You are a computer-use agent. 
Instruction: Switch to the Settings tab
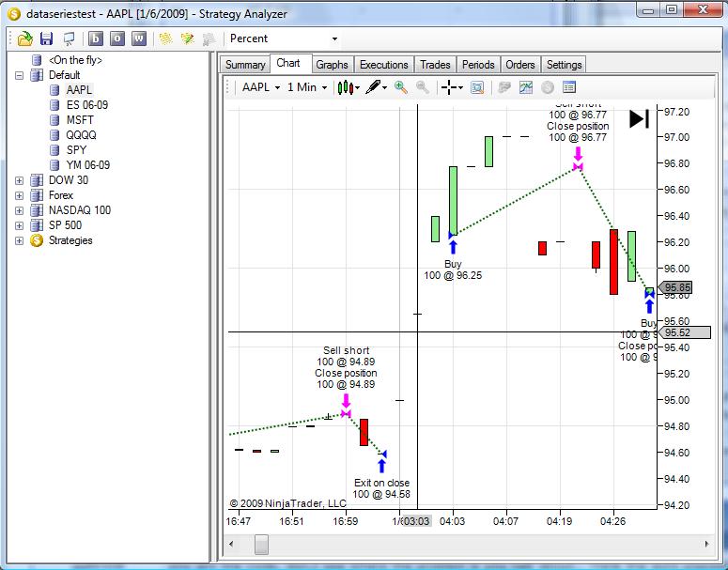tap(564, 65)
